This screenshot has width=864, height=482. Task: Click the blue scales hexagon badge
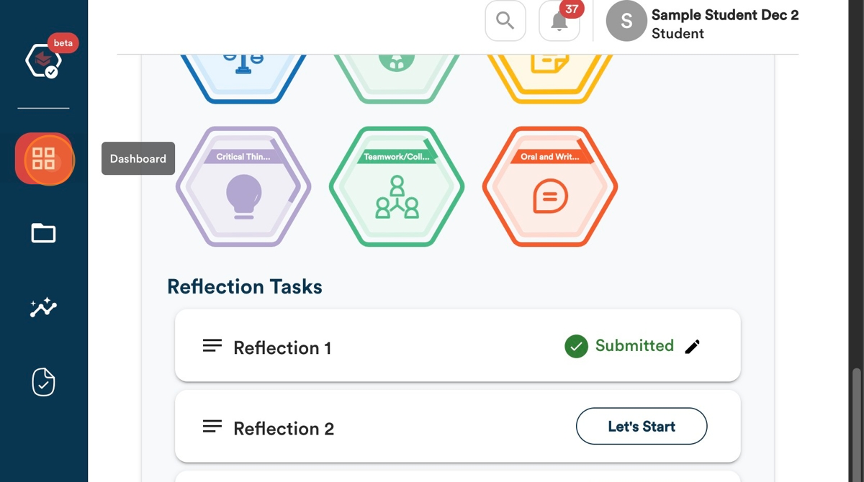244,77
